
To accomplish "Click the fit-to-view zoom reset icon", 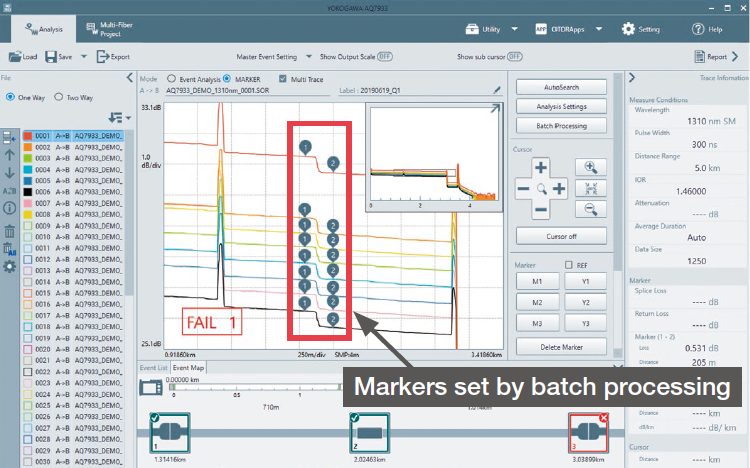I will pyautogui.click(x=590, y=189).
